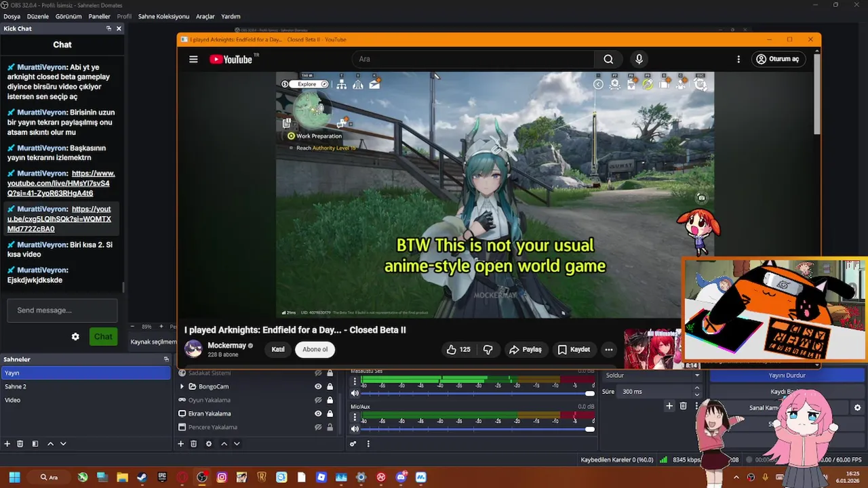This screenshot has width=868, height=488.
Task: Unlock the Ekran Yakalama source
Action: (330, 413)
